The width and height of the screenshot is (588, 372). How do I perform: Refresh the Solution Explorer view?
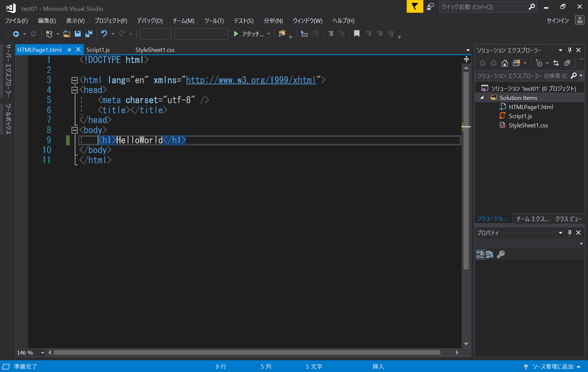pyautogui.click(x=556, y=63)
